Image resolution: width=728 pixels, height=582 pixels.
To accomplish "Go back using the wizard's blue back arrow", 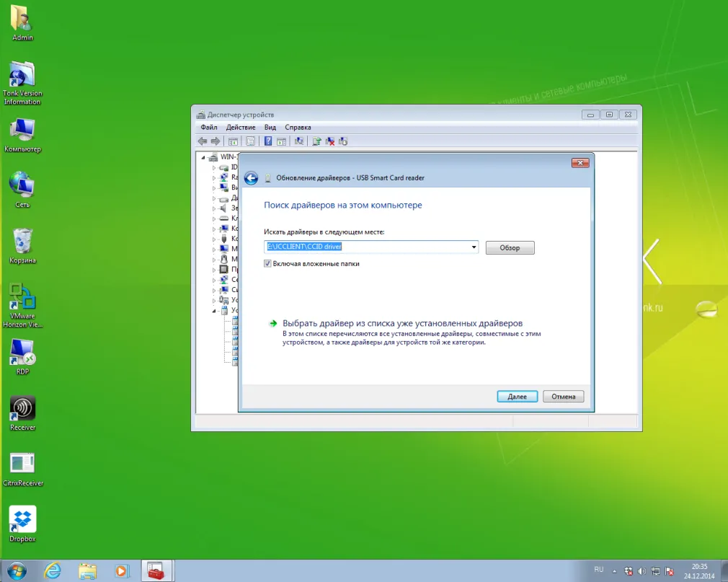I will pos(251,178).
